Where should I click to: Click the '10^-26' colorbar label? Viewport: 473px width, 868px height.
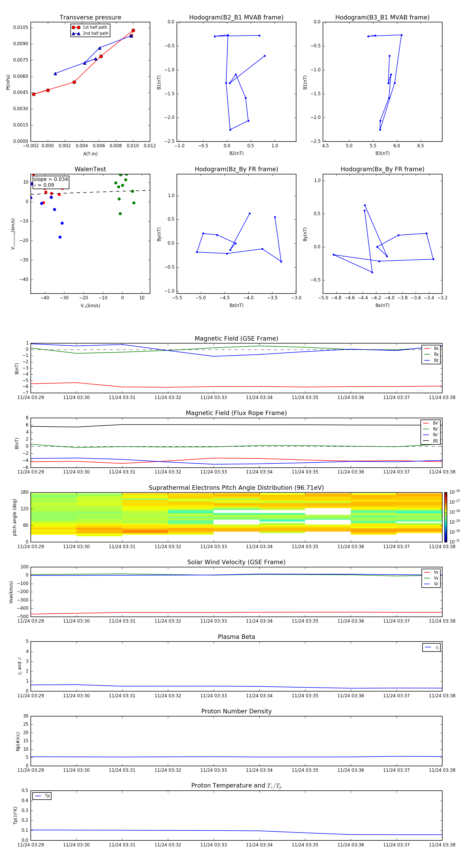[455, 492]
